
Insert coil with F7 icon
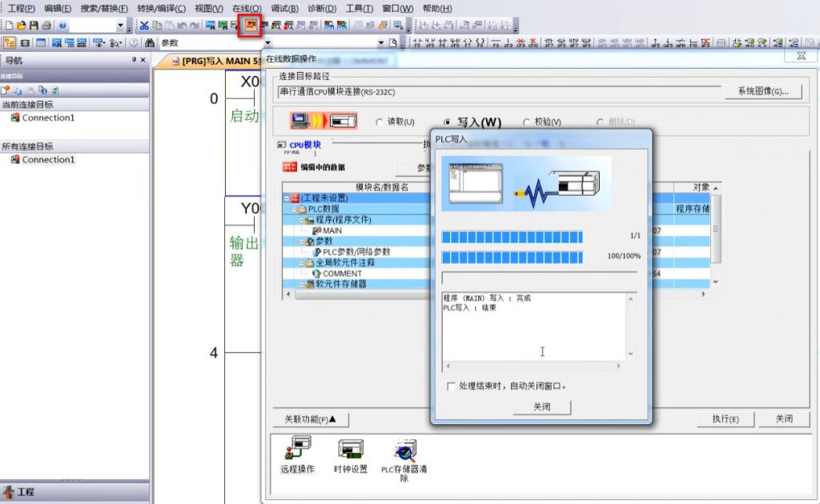[x=468, y=43]
